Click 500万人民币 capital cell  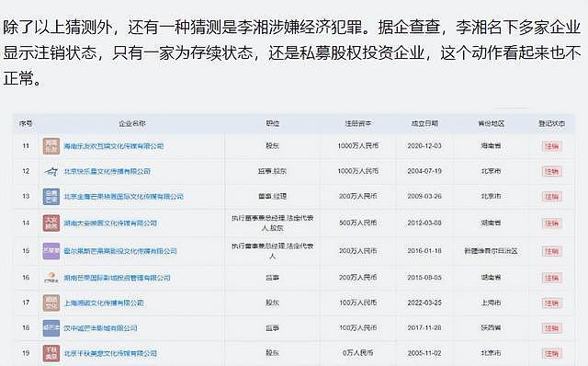pos(358,223)
